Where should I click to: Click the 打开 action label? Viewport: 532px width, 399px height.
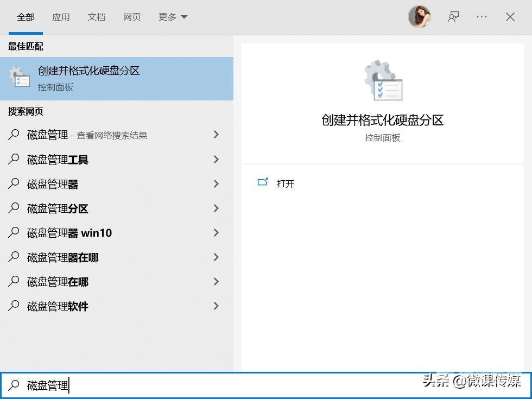(x=286, y=183)
